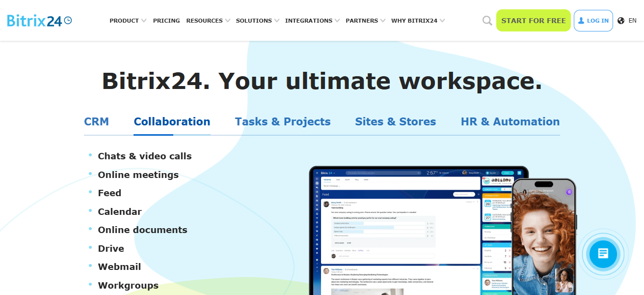Switch to the HR & Automation tab

(510, 121)
